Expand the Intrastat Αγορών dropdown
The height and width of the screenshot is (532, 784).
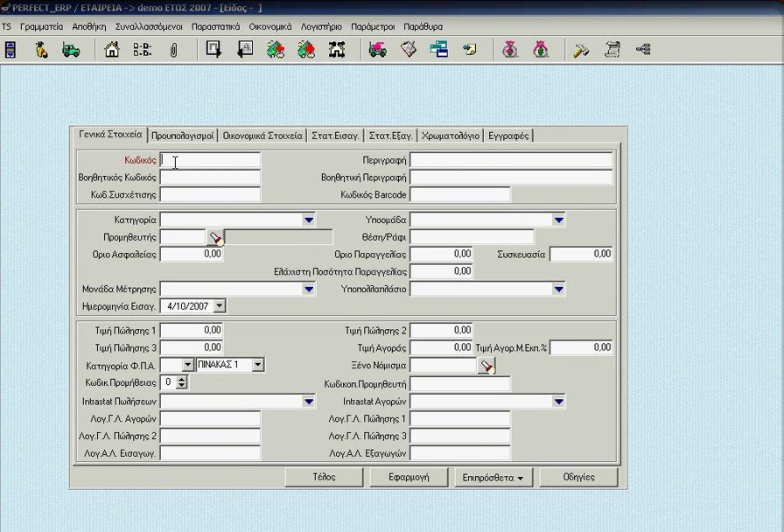[558, 402]
